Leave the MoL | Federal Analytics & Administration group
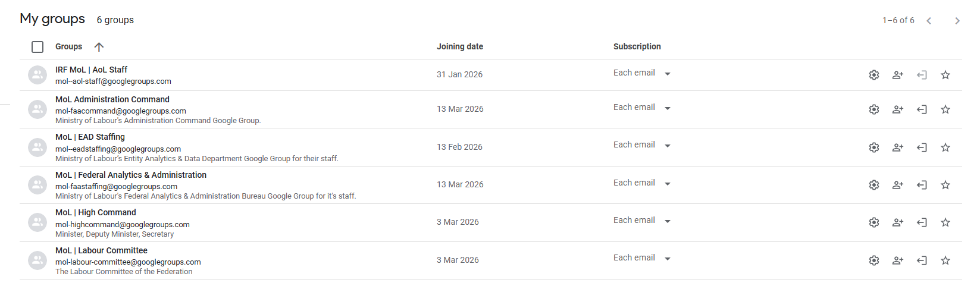 coord(922,185)
